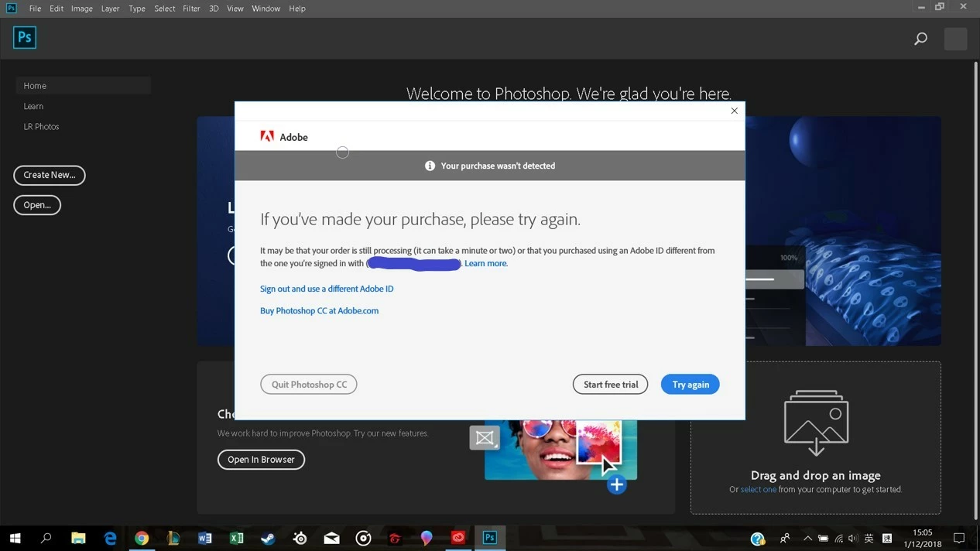The image size is (980, 551).
Task: Click the Create New... button
Action: (x=50, y=175)
